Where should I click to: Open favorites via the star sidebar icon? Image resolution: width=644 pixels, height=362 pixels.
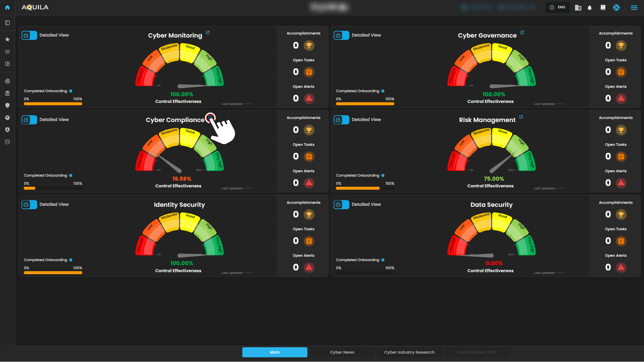[x=7, y=40]
